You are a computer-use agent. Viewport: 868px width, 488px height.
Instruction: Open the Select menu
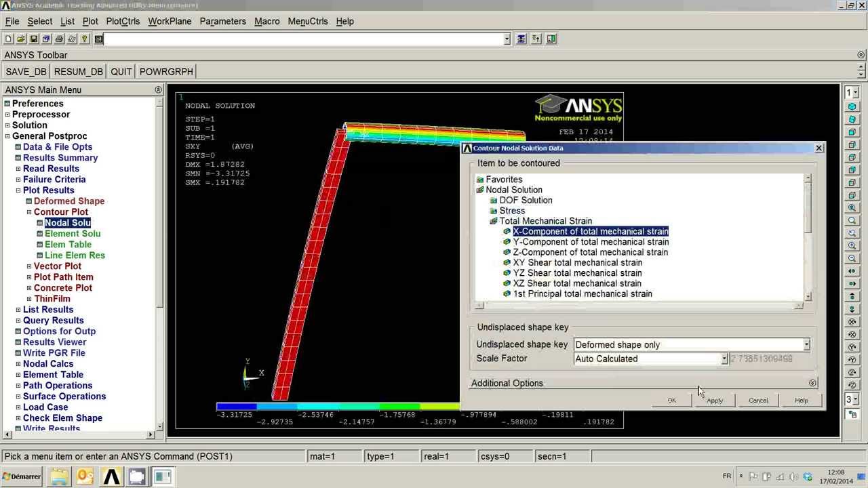pyautogui.click(x=40, y=21)
